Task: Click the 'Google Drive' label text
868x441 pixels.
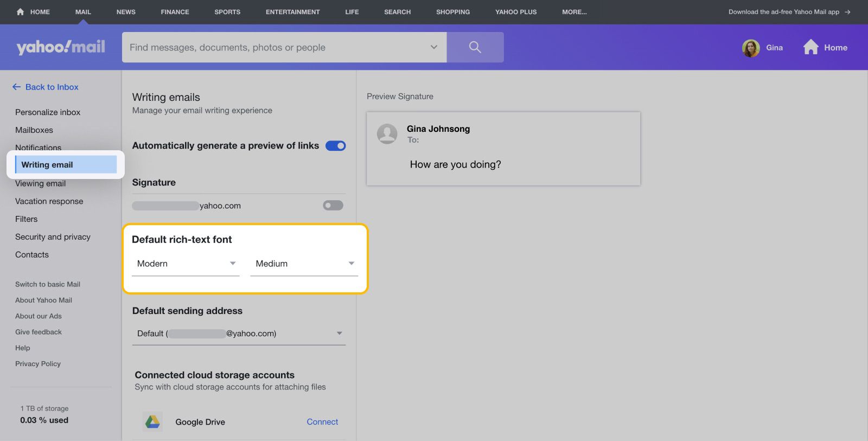Action: click(x=200, y=422)
